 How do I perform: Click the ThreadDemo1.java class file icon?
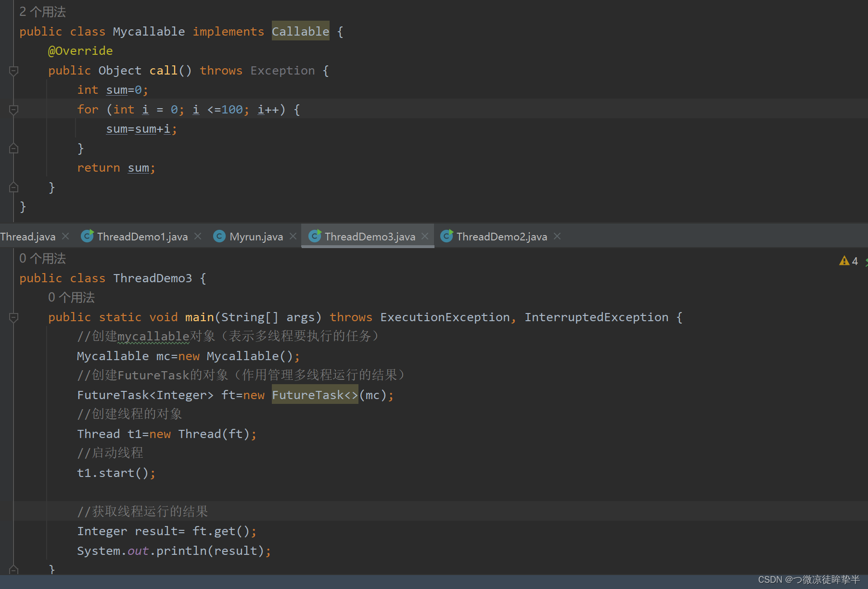click(x=87, y=236)
